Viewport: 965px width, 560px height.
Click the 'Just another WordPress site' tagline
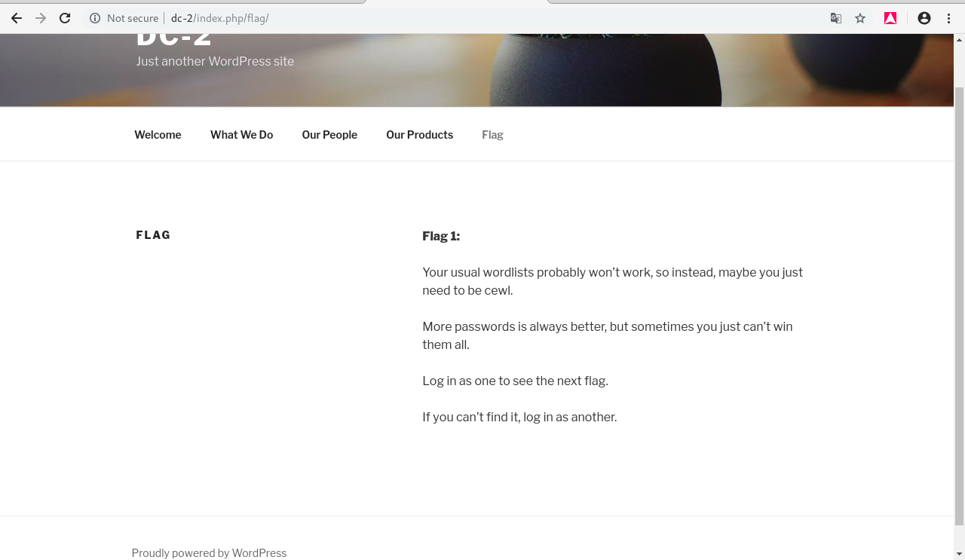pyautogui.click(x=215, y=61)
